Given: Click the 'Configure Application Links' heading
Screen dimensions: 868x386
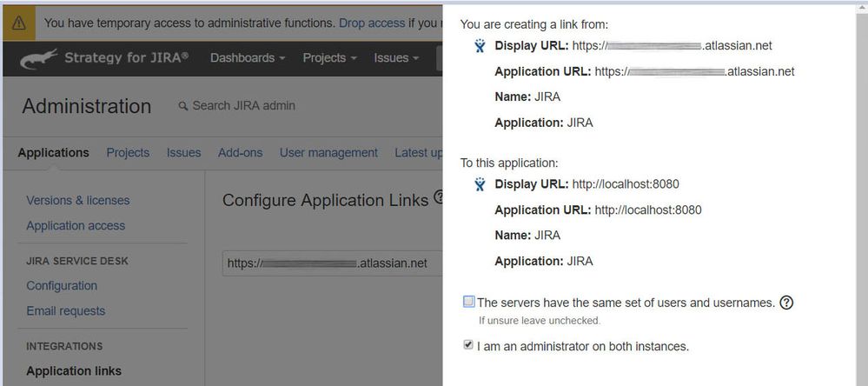Looking at the screenshot, I should coord(326,201).
